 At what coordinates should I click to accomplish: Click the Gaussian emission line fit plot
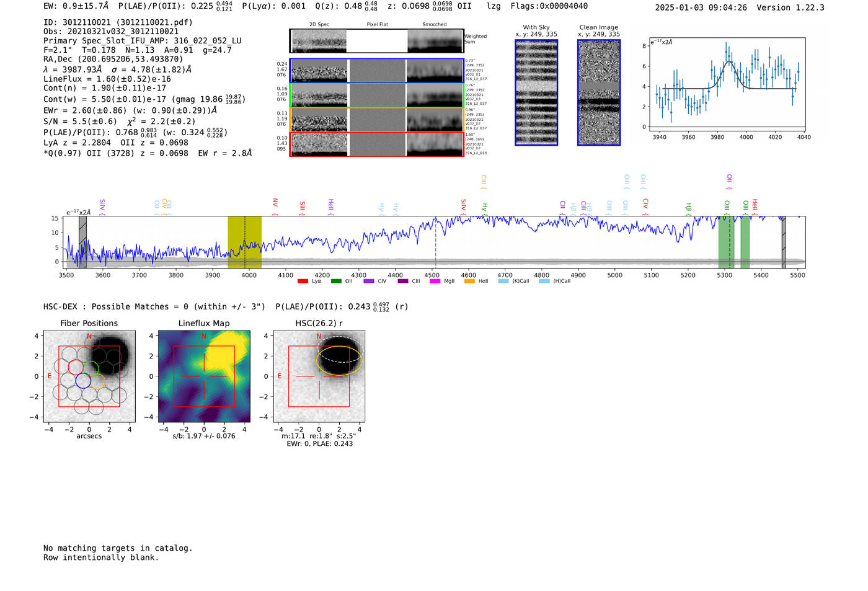[x=727, y=85]
